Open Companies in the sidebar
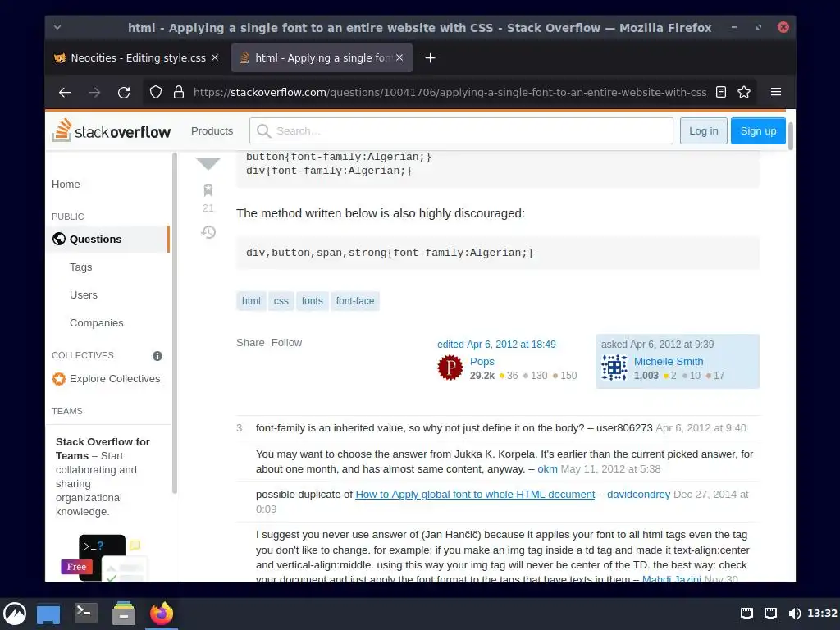This screenshot has height=630, width=840. (x=97, y=322)
